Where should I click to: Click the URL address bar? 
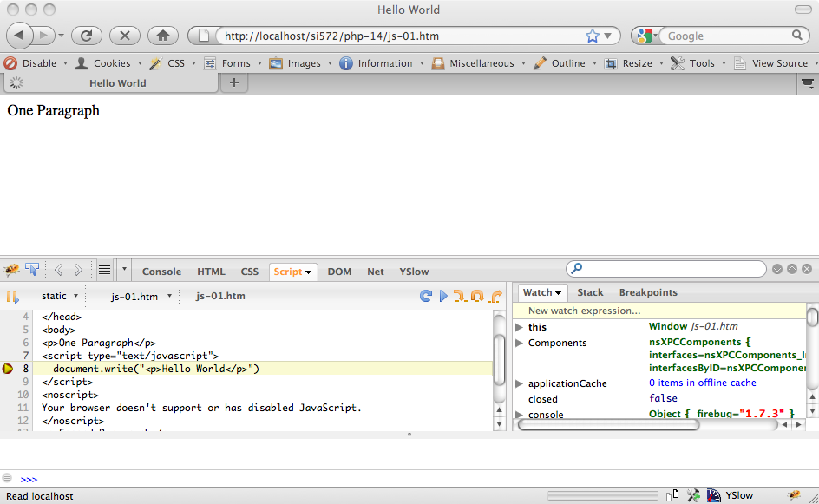coord(403,36)
